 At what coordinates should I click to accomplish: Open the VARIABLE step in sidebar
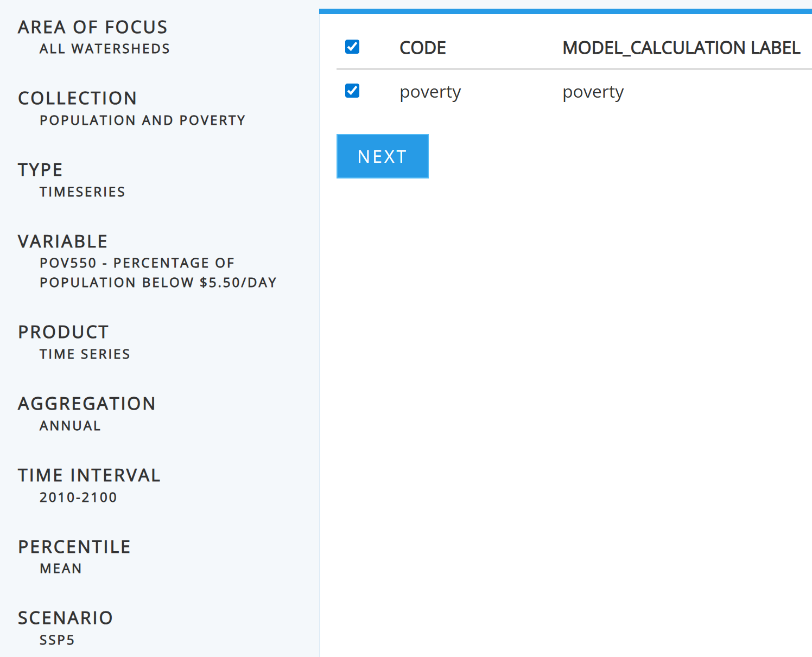coord(63,241)
